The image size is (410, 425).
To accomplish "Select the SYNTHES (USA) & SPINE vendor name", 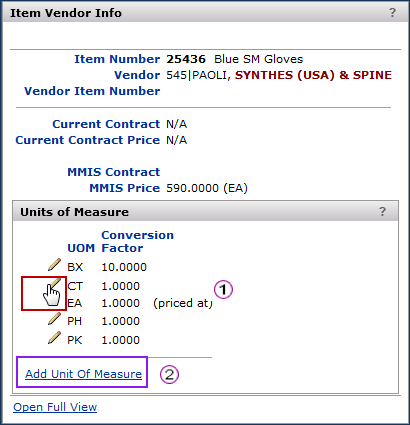I will 313,75.
